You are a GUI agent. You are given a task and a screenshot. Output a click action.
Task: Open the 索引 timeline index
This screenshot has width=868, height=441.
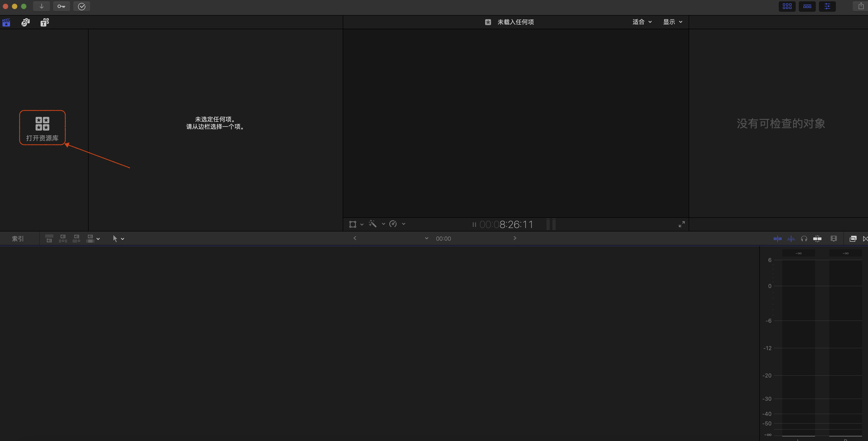pyautogui.click(x=18, y=239)
